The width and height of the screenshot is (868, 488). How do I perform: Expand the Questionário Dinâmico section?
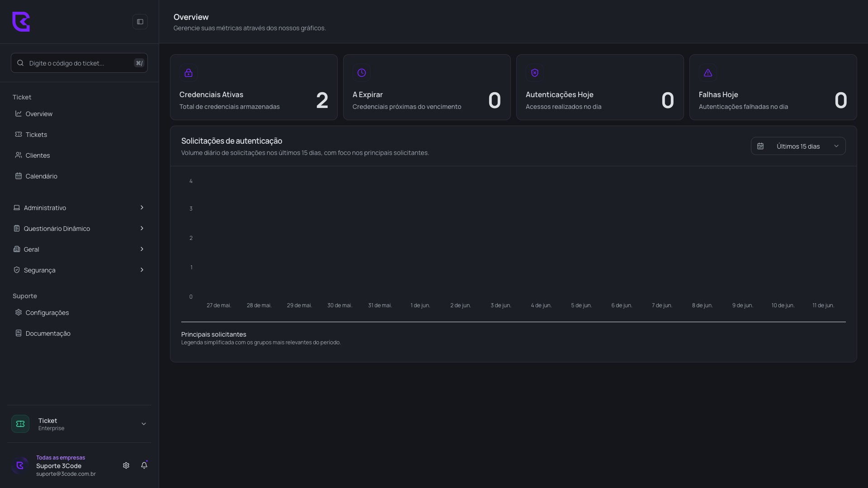79,229
